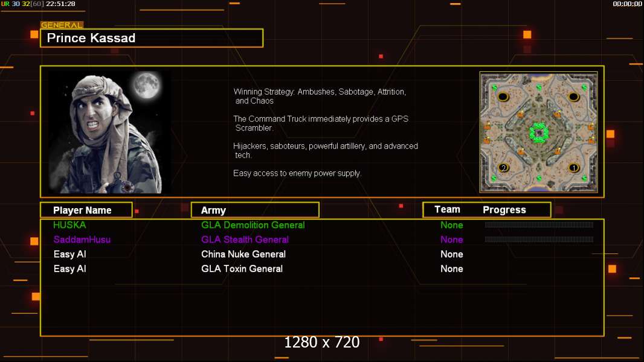The height and width of the screenshot is (362, 644).
Task: Select start position marker 1 on map
Action: click(x=573, y=168)
